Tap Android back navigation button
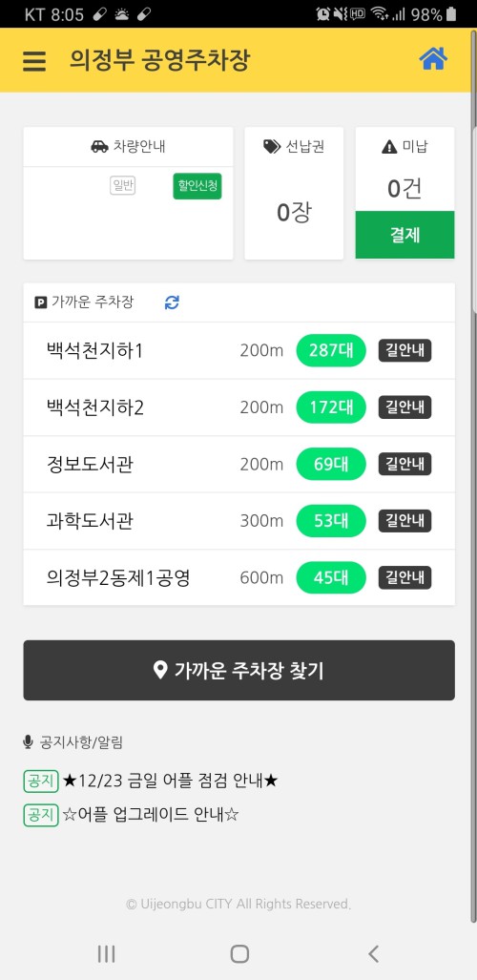This screenshot has width=477, height=980. pyautogui.click(x=373, y=953)
